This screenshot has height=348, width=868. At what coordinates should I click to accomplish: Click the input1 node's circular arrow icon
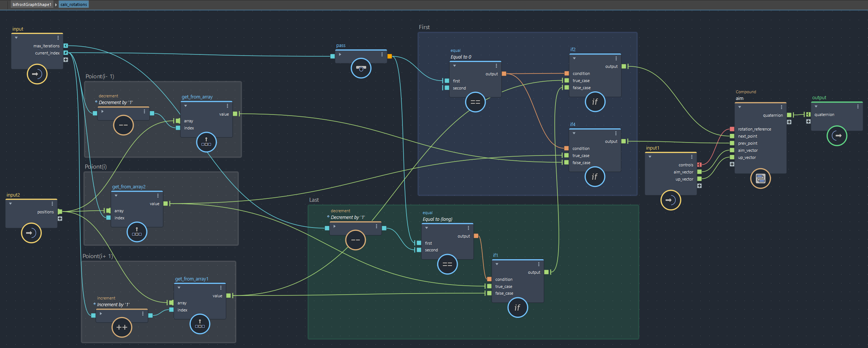coord(670,200)
